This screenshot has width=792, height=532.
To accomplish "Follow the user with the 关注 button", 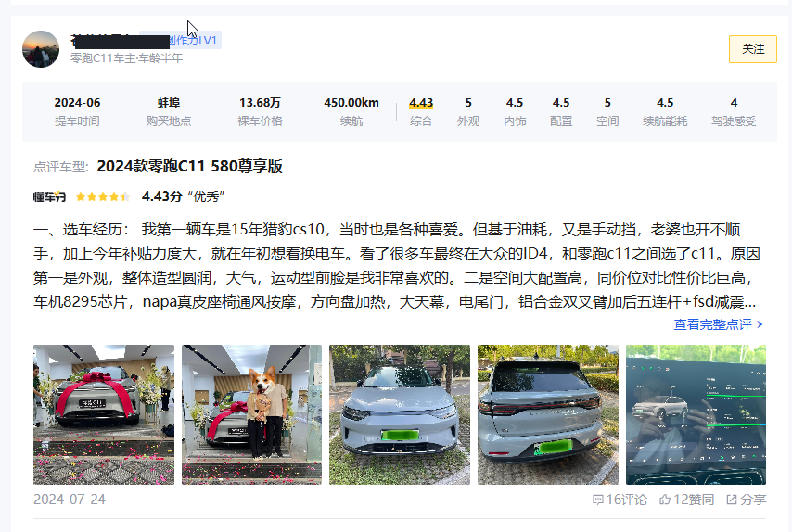I will (753, 49).
